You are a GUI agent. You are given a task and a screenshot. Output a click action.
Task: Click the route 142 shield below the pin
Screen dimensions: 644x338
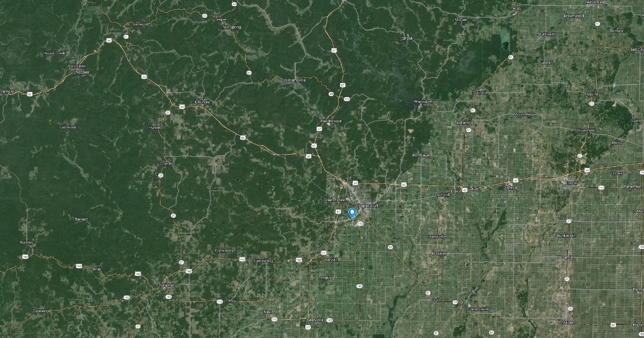(360, 223)
